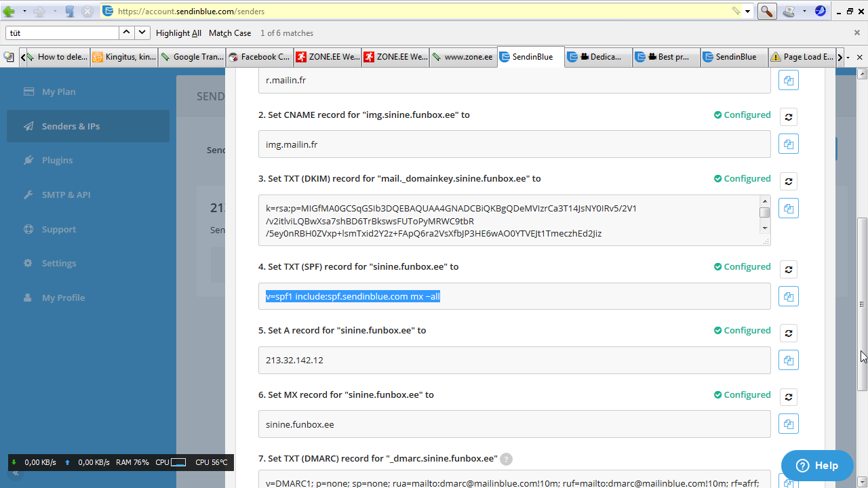Screen dimensions: 868x488
Task: Click the A record field 213.32.142.12
Action: pyautogui.click(x=515, y=360)
